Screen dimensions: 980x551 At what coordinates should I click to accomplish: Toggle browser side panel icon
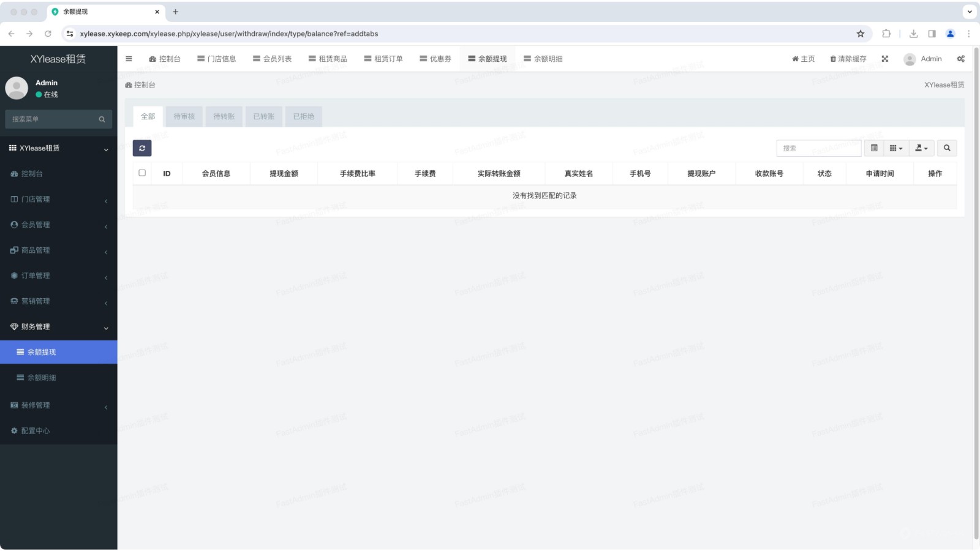932,34
